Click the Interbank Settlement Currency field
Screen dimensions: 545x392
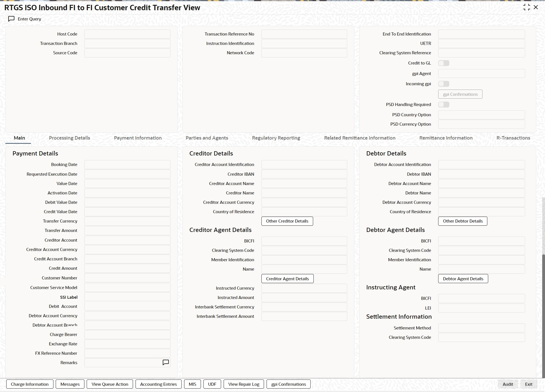304,307
